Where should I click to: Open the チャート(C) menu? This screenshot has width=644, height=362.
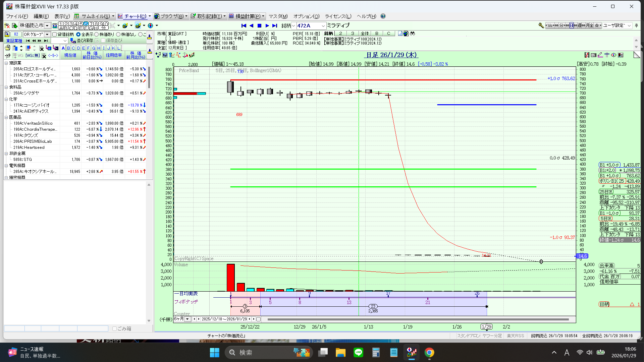tap(135, 16)
